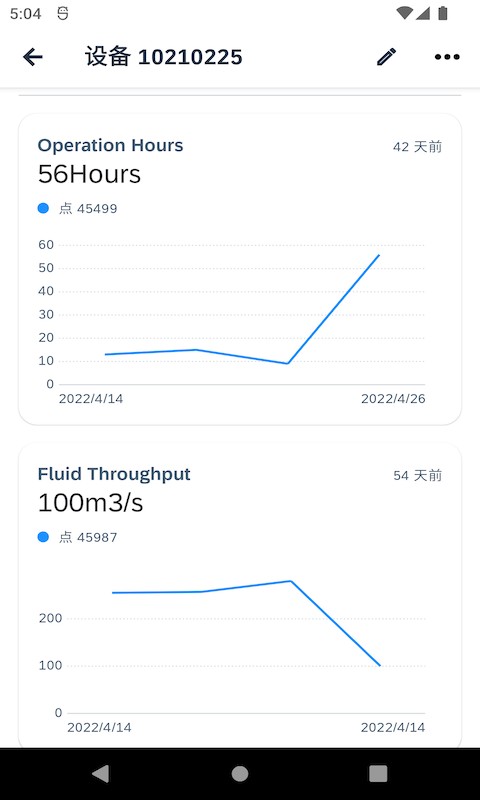Tap blue legend dot for point 45987
Screen dimensions: 480x800
coord(43,537)
